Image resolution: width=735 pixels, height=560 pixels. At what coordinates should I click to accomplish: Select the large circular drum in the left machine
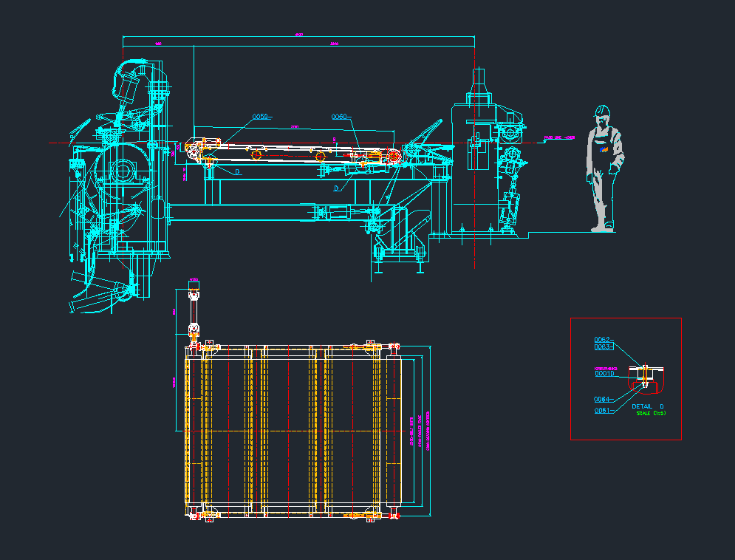click(x=120, y=171)
